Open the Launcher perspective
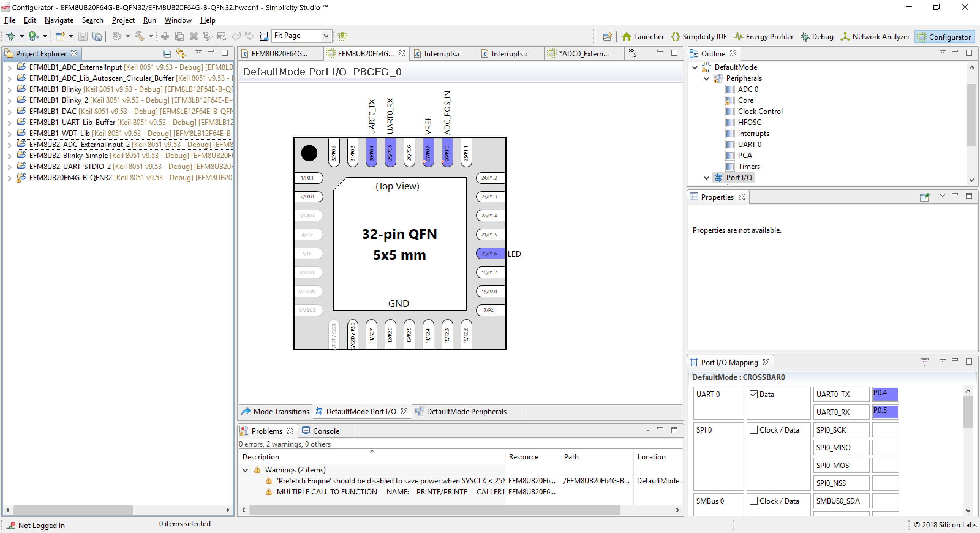This screenshot has width=980, height=533. 643,36
